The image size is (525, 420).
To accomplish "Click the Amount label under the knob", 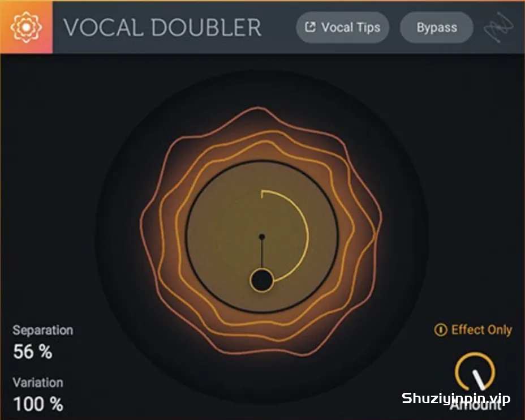I will click(475, 406).
